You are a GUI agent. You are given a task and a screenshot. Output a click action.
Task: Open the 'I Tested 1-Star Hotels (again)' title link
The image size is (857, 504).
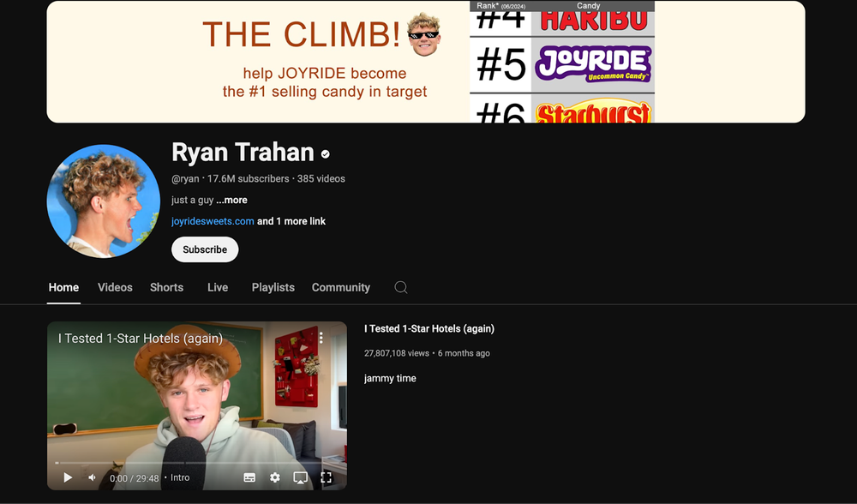pyautogui.click(x=429, y=328)
